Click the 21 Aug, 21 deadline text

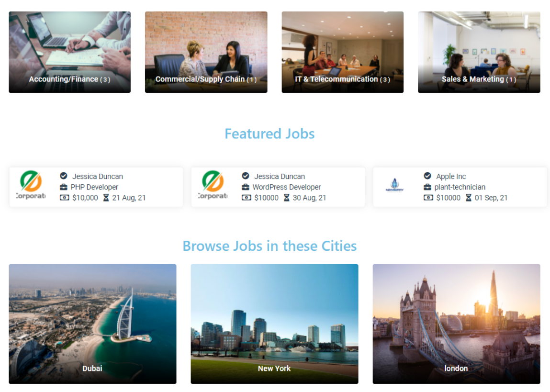129,198
